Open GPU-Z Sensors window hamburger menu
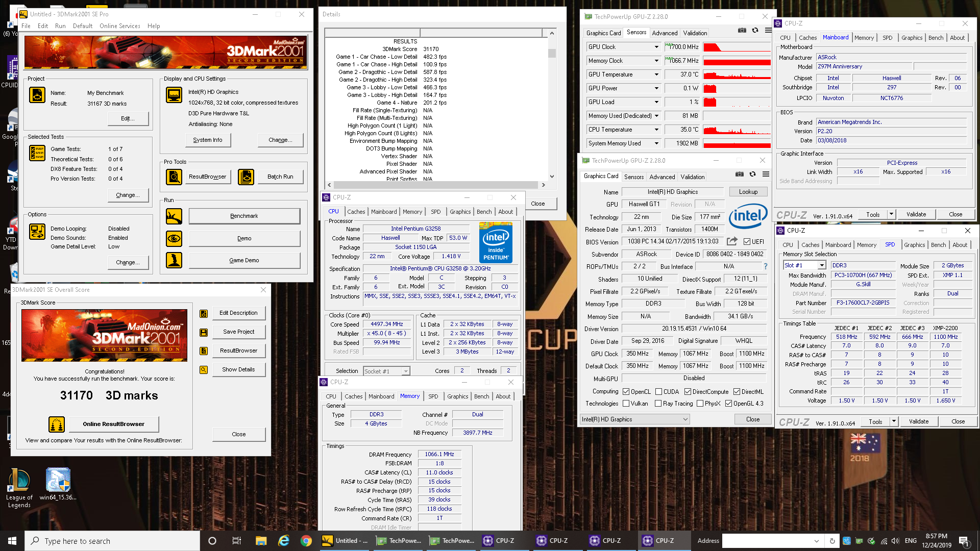The image size is (980, 551). click(x=768, y=31)
